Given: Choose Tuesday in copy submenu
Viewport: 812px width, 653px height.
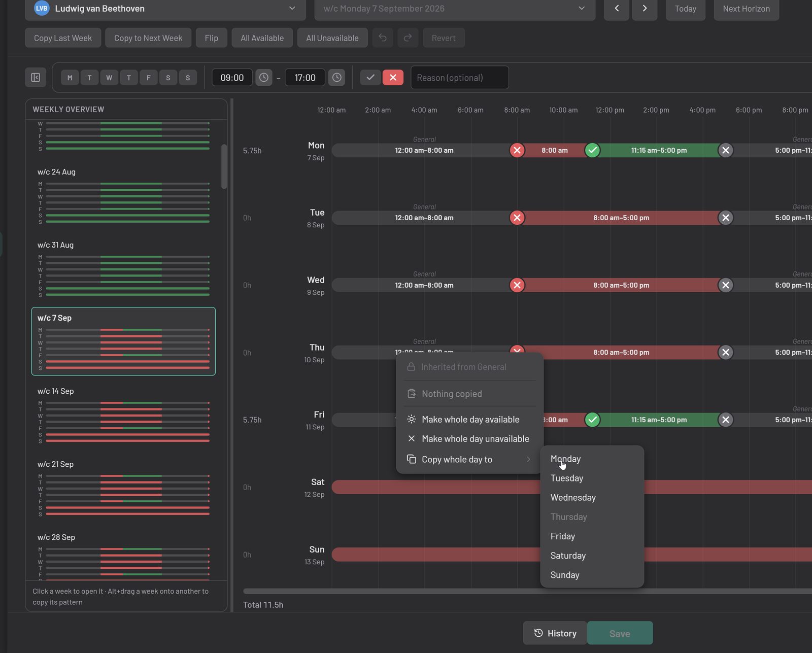Looking at the screenshot, I should click(x=592, y=478).
